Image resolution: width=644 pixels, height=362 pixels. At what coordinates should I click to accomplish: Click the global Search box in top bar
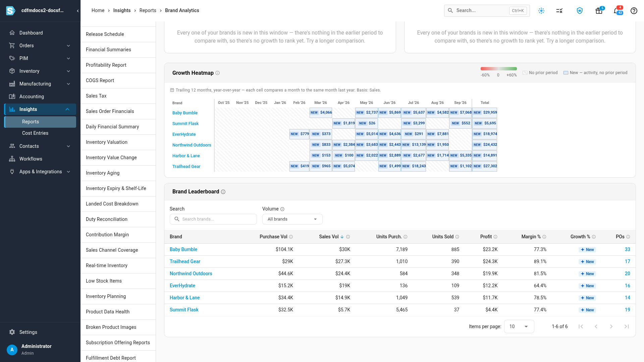(x=487, y=11)
